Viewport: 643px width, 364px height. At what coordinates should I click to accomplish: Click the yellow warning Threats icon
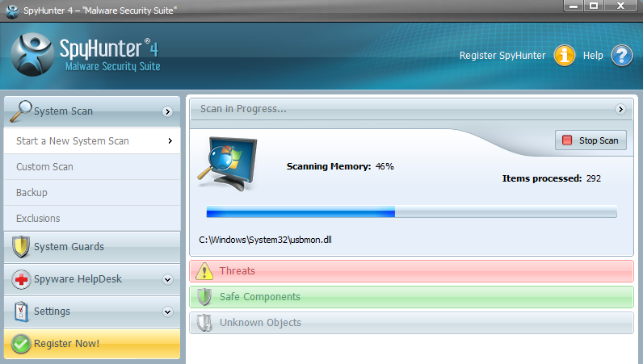coord(204,271)
